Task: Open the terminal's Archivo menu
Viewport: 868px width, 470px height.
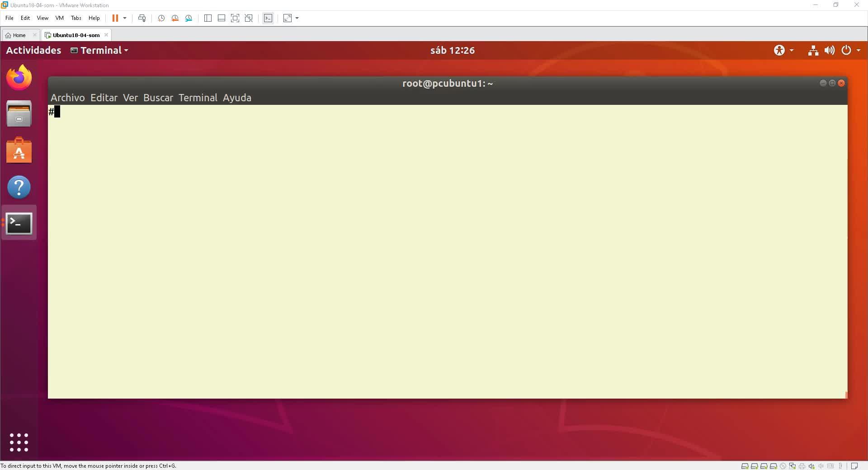Action: [x=68, y=98]
